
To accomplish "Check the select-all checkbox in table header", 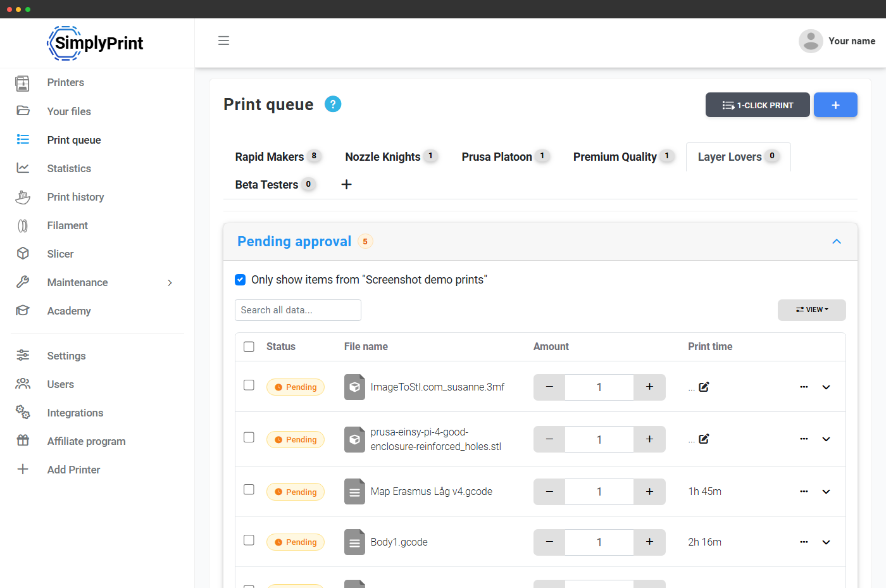I will tap(249, 346).
